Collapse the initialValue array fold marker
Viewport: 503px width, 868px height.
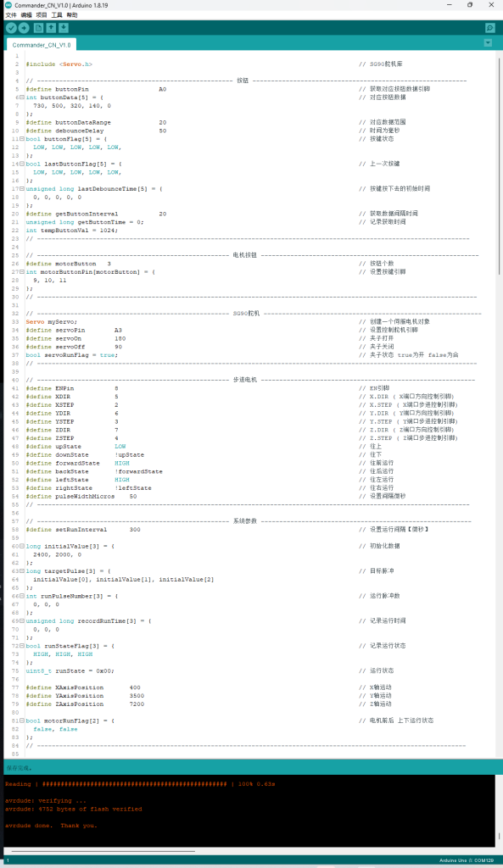tap(22, 546)
